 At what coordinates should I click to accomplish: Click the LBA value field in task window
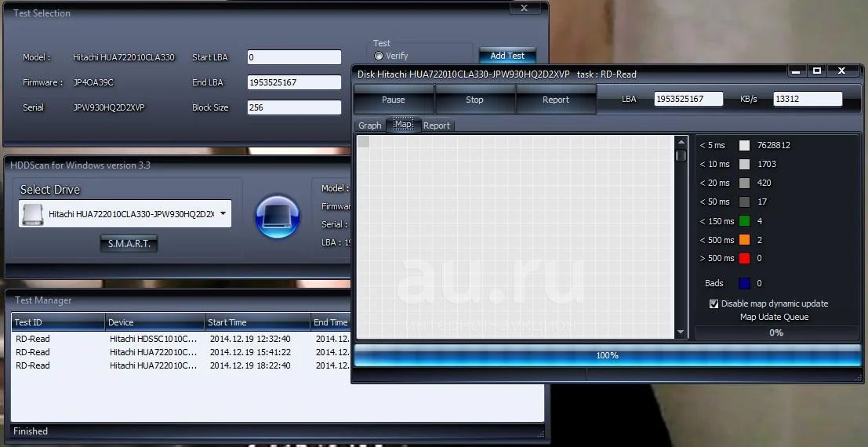[x=688, y=99]
